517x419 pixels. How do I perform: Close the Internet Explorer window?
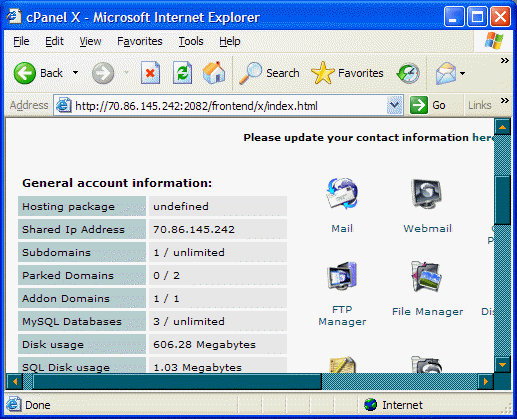[500, 17]
